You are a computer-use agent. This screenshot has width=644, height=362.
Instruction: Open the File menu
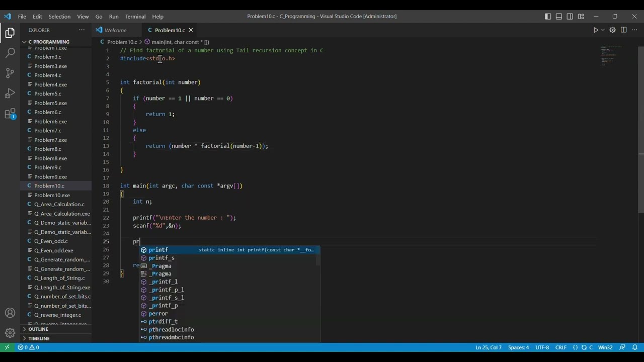click(22, 17)
